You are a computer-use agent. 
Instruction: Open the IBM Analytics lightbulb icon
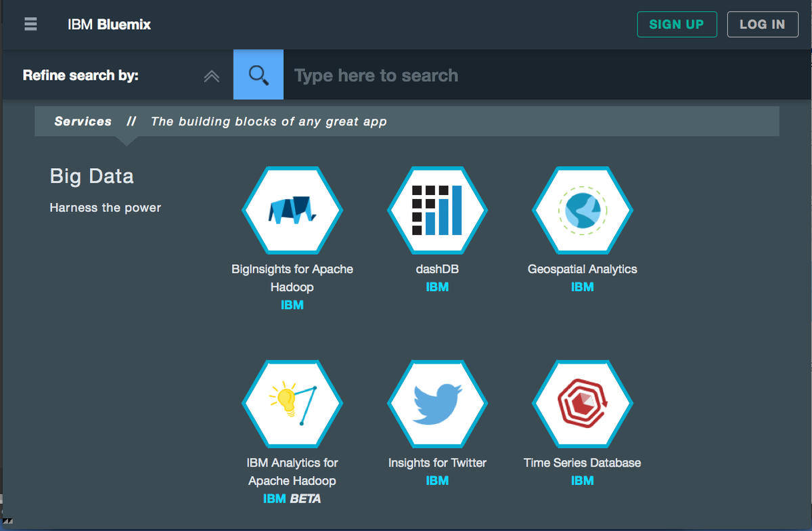tap(292, 404)
